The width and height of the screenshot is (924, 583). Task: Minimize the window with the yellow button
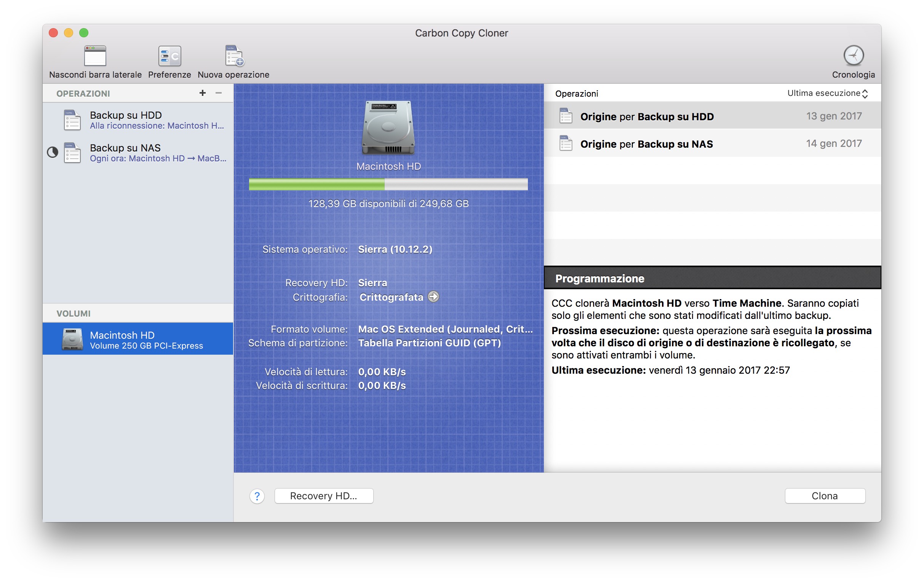(x=69, y=33)
